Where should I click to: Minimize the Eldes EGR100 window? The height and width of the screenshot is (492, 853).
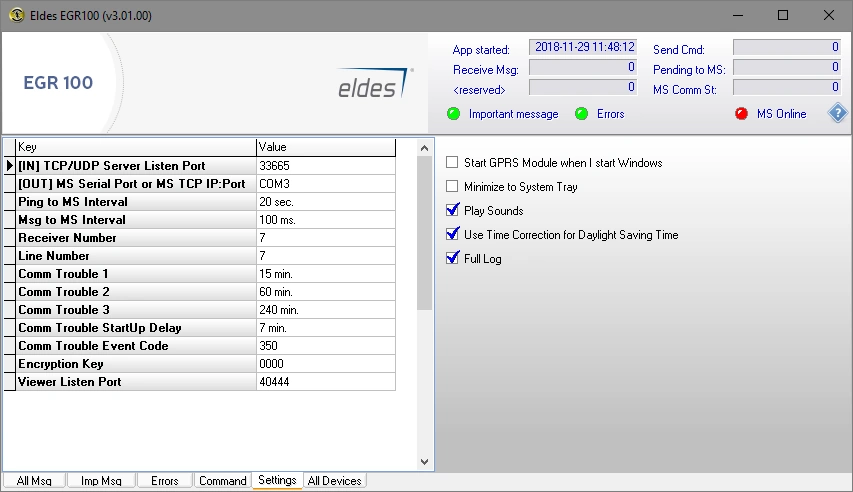738,15
